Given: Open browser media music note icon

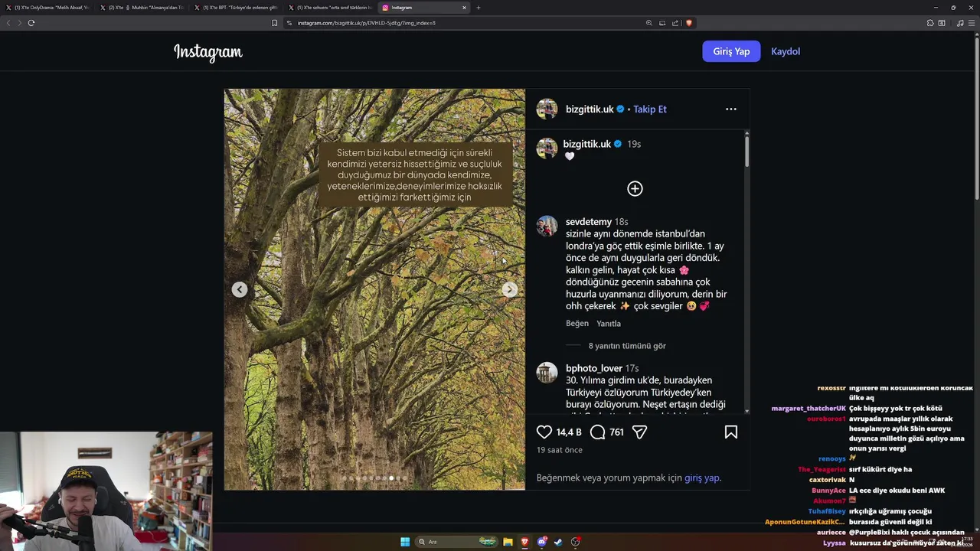Looking at the screenshot, I should 960,23.
